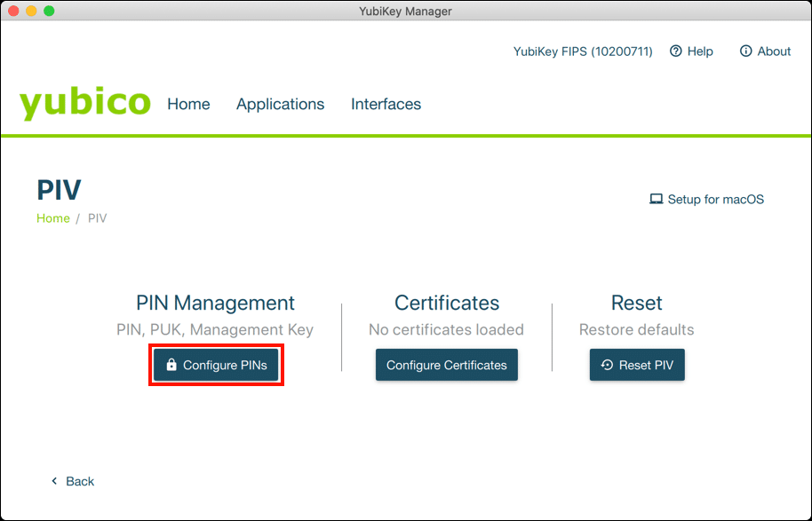The image size is (812, 521).
Task: Click the lock icon on Configure PINs
Action: 171,365
